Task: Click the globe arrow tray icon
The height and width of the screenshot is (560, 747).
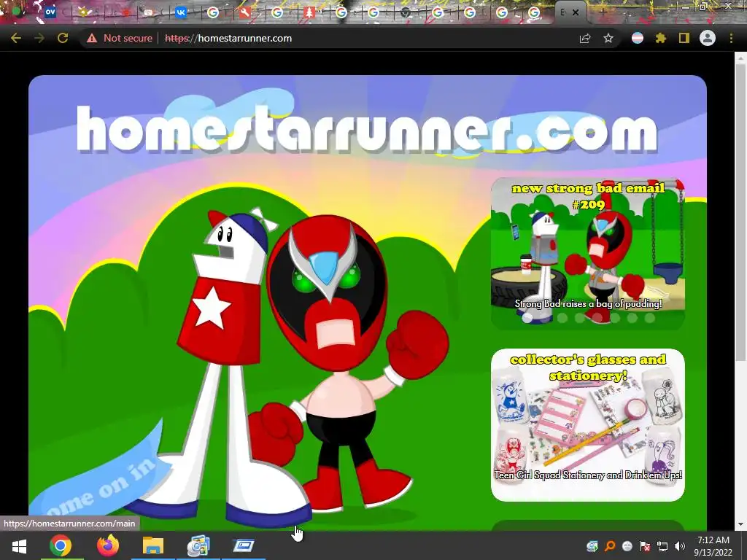Action: [592, 546]
